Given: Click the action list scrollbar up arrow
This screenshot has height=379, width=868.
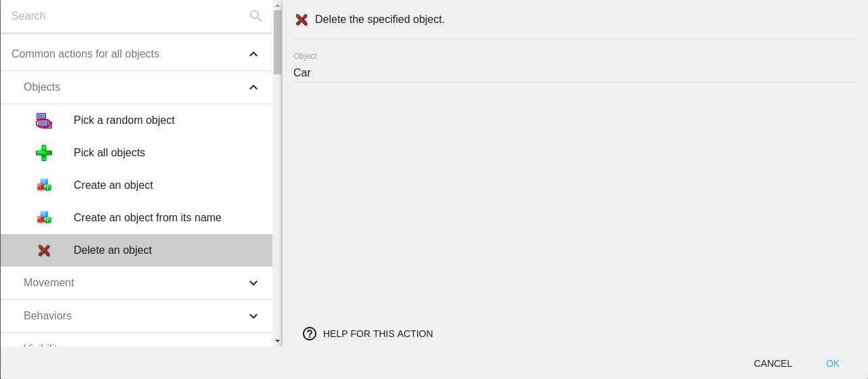Looking at the screenshot, I should pyautogui.click(x=277, y=5).
